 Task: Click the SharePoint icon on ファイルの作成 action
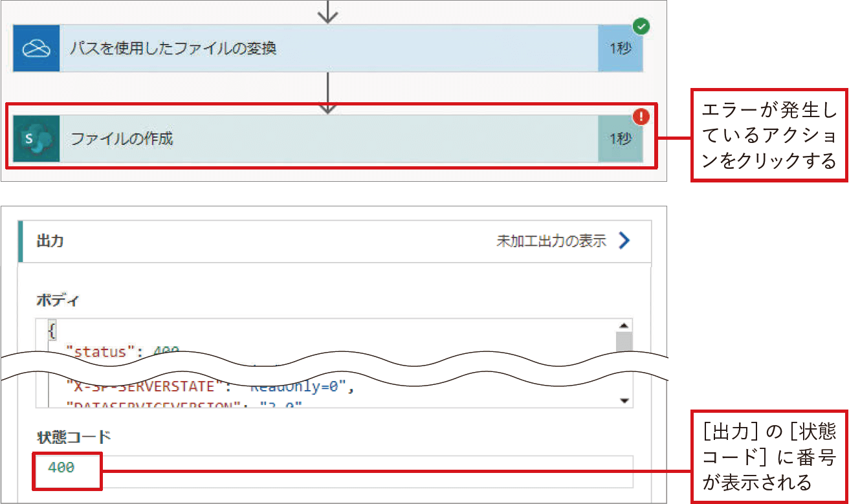click(36, 138)
